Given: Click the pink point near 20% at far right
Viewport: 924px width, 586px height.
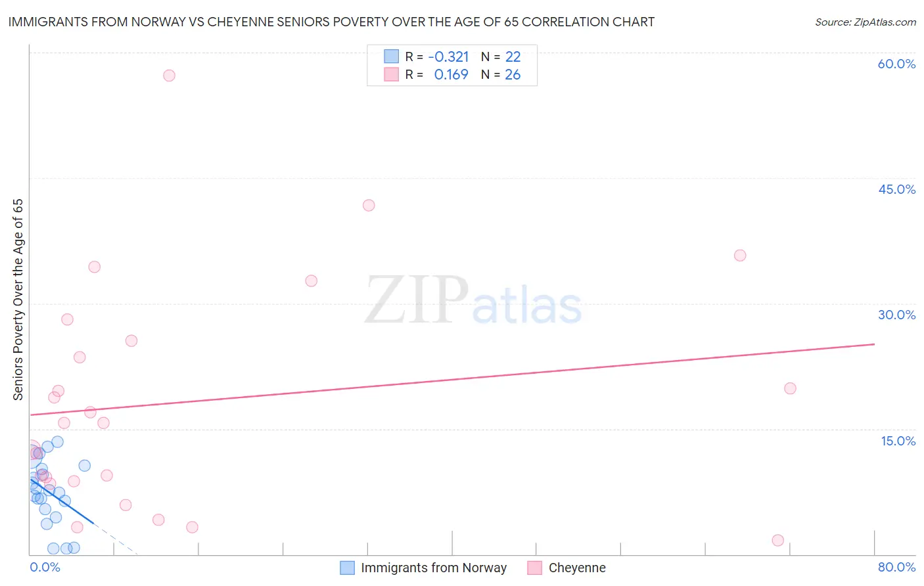Looking at the screenshot, I should coord(790,388).
